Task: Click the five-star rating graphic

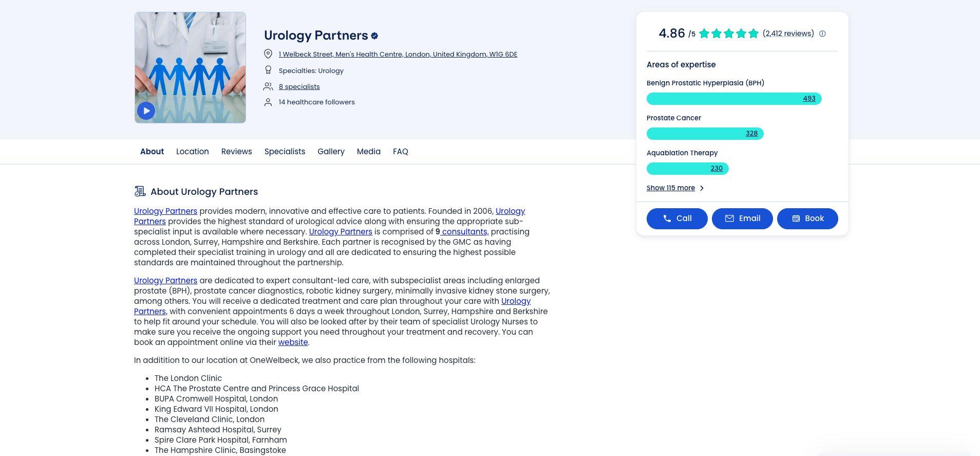Action: [x=729, y=33]
